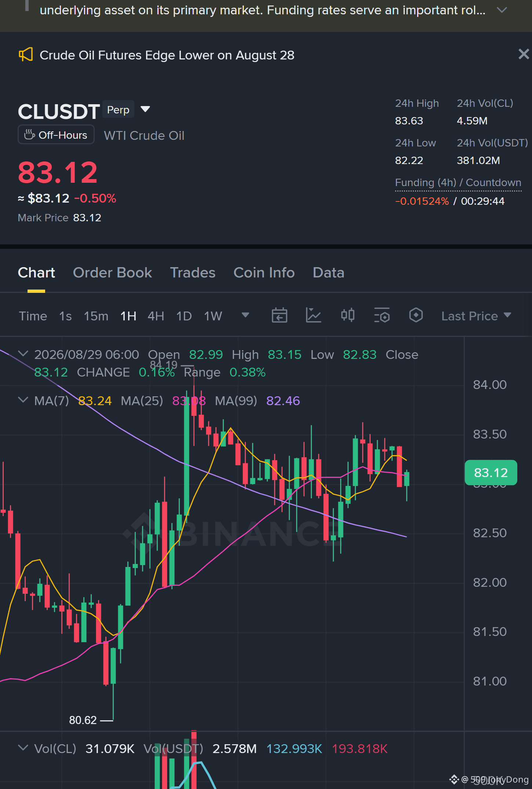
Task: Select the 15m chart interval
Action: pyautogui.click(x=96, y=316)
